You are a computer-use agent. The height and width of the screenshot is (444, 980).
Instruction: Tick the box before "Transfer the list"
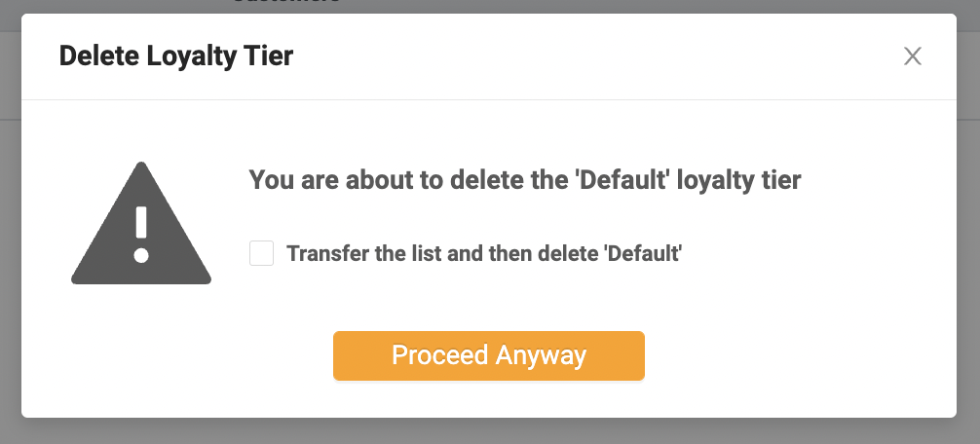261,254
